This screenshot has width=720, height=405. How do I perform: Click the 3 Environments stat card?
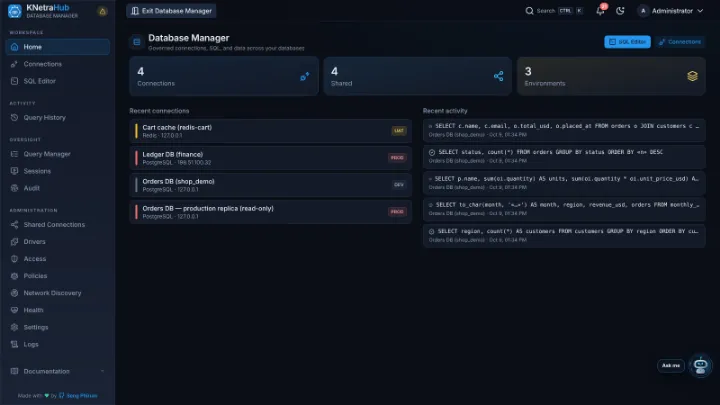tap(611, 76)
